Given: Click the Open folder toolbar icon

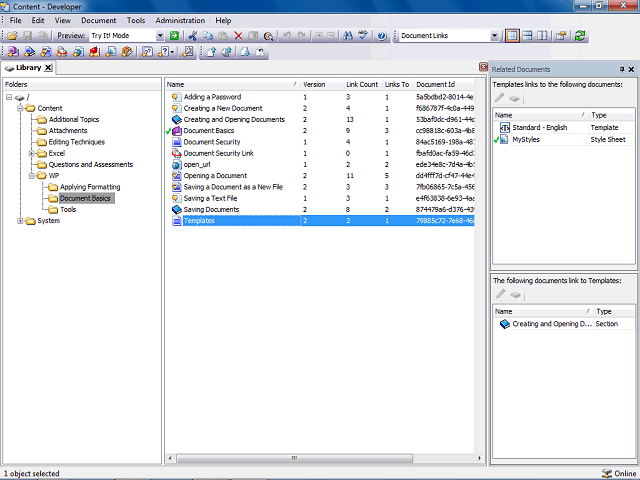Looking at the screenshot, I should pos(12,36).
